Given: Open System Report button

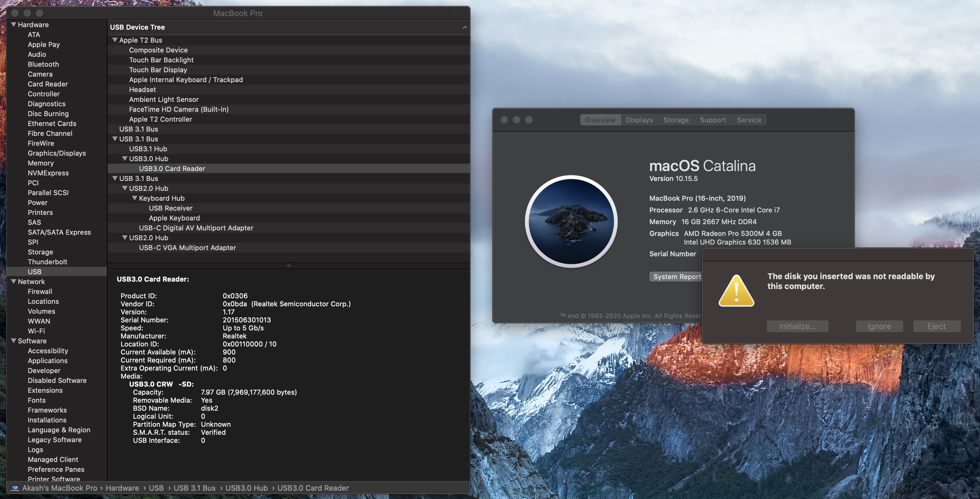Looking at the screenshot, I should [676, 276].
